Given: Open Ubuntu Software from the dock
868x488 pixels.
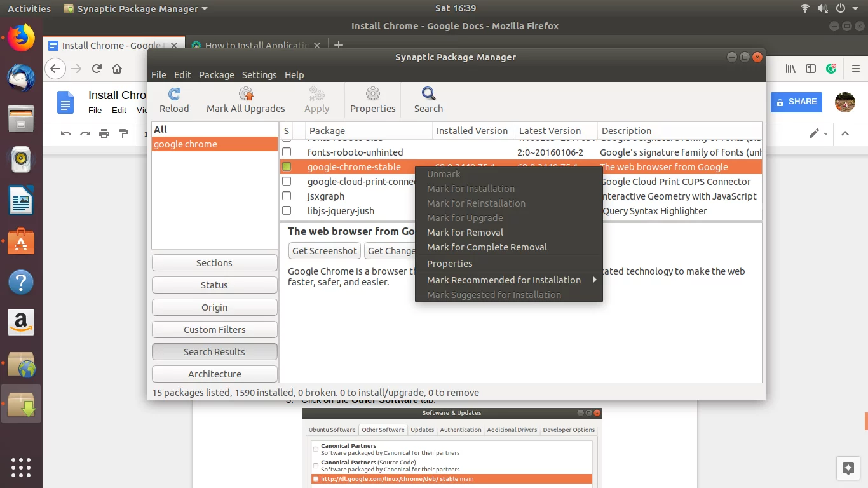Looking at the screenshot, I should [21, 241].
